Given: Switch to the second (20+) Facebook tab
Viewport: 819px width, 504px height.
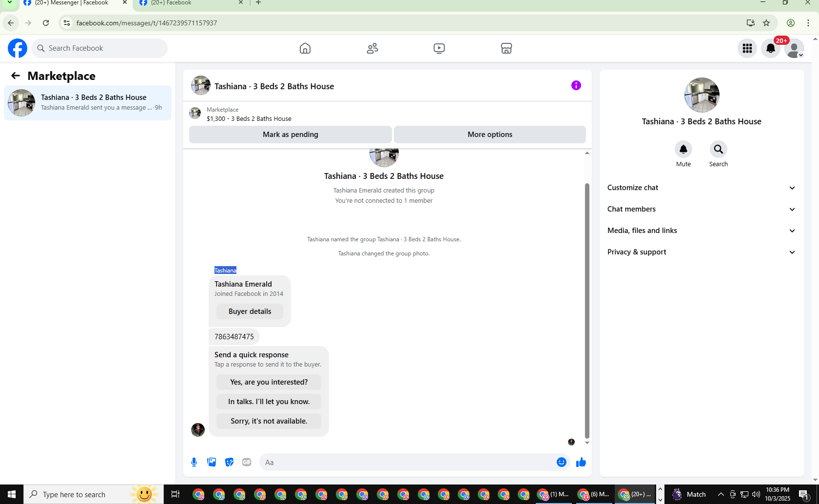Looking at the screenshot, I should point(190,3).
